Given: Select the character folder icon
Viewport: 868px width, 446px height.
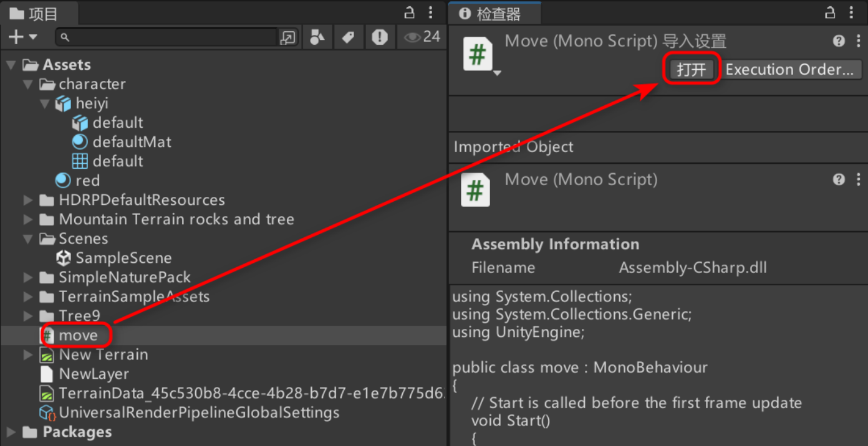Looking at the screenshot, I should [x=47, y=84].
